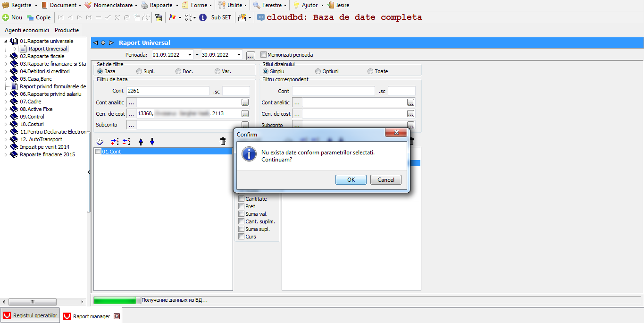Collapse the 01.Rapoarte universale tree node
Image resolution: width=644 pixels, height=323 pixels.
point(6,41)
